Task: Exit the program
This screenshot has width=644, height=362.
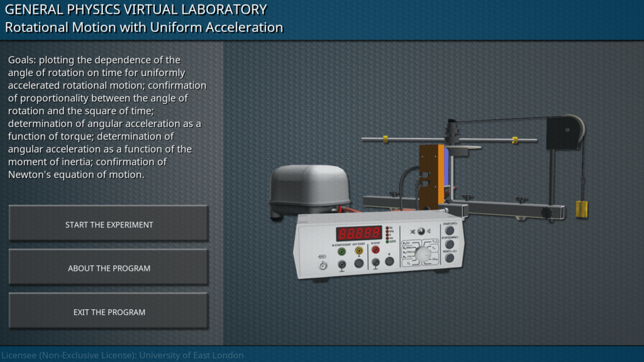Action: [109, 312]
